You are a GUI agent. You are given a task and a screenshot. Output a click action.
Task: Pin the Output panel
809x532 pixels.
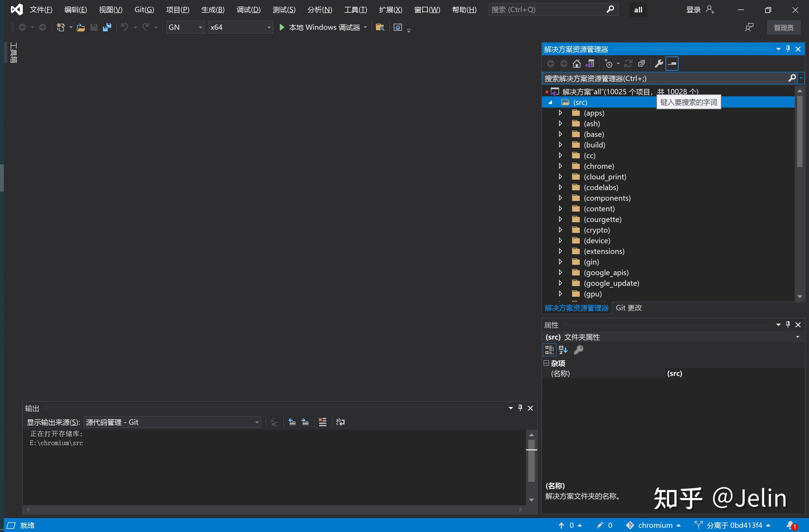coord(520,408)
